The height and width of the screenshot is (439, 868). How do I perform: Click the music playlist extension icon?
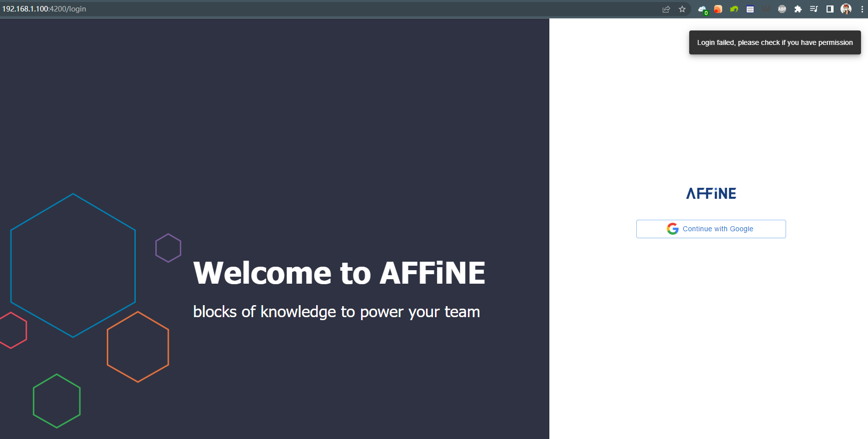[x=814, y=9]
